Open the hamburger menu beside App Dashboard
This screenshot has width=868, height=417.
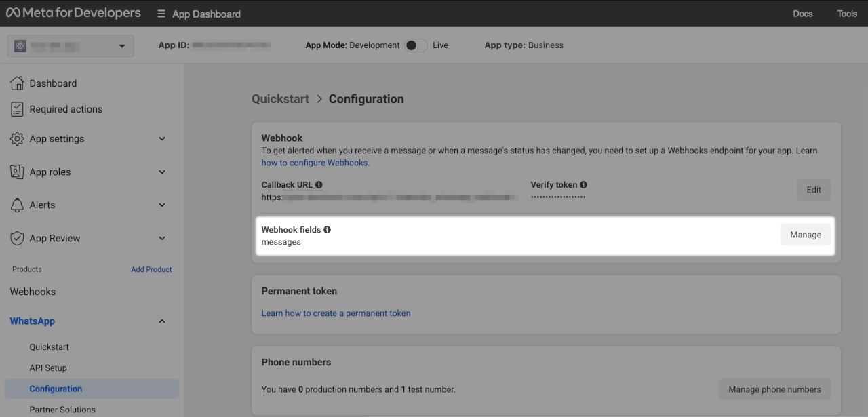[x=161, y=14]
